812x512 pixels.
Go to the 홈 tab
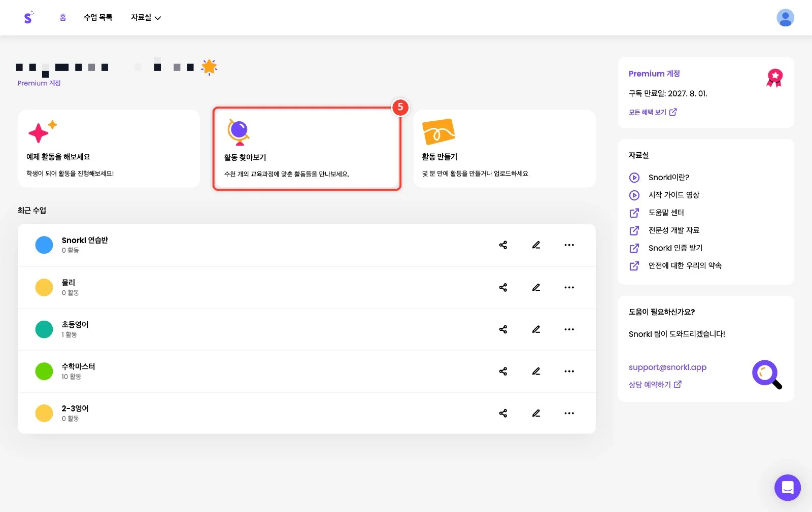[x=63, y=17]
